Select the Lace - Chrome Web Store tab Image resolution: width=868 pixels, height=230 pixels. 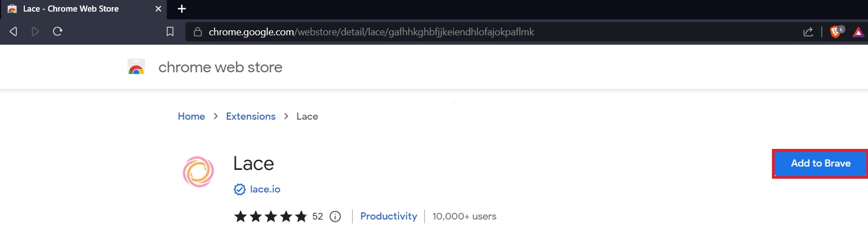click(x=71, y=9)
